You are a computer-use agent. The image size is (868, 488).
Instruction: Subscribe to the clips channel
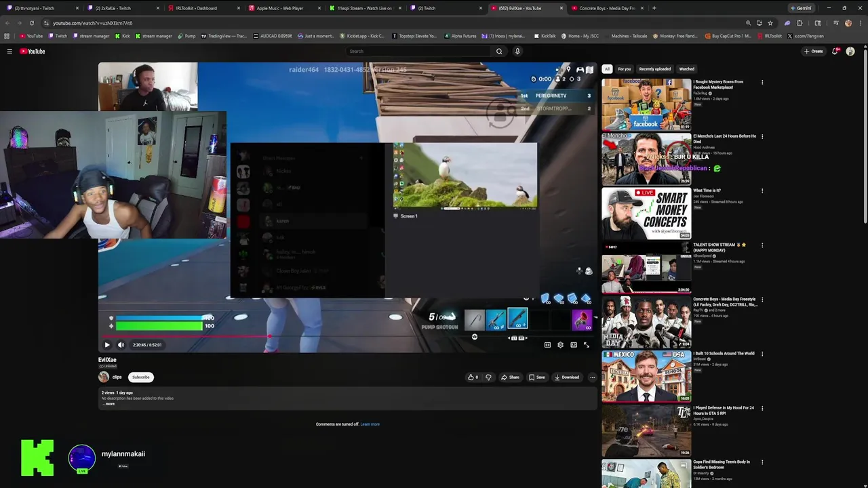(x=141, y=377)
